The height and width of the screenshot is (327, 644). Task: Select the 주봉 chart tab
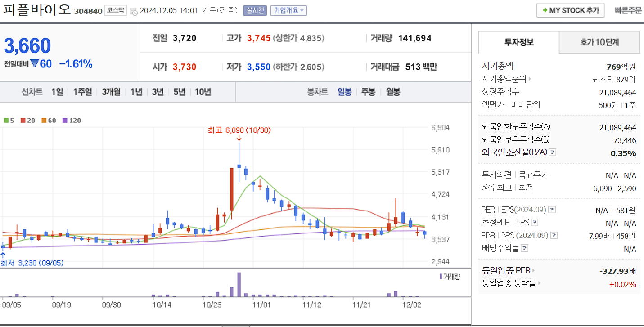click(x=368, y=91)
